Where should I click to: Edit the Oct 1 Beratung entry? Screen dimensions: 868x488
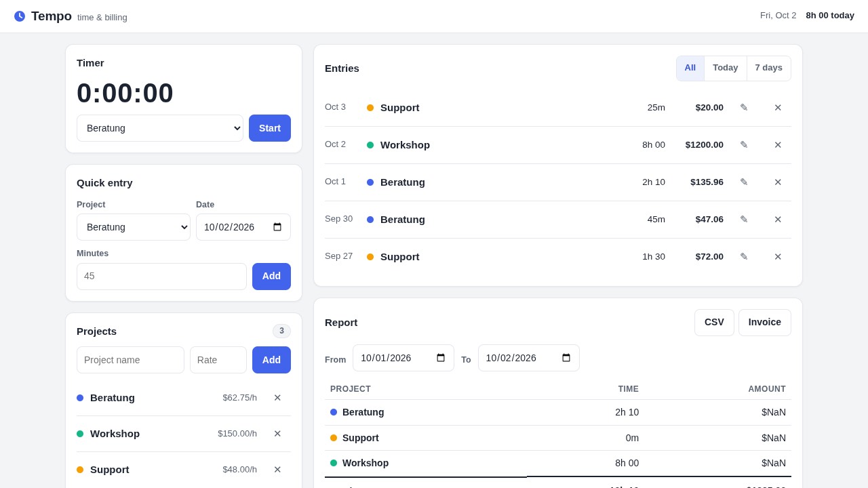(x=744, y=182)
